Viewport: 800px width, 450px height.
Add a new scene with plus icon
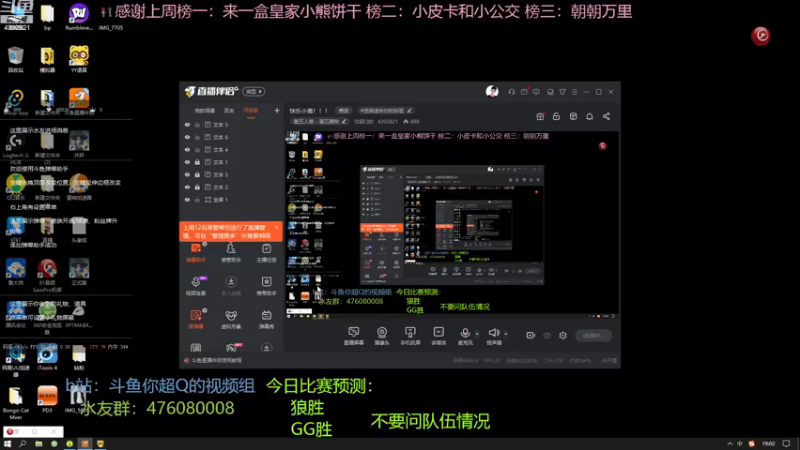pos(277,110)
